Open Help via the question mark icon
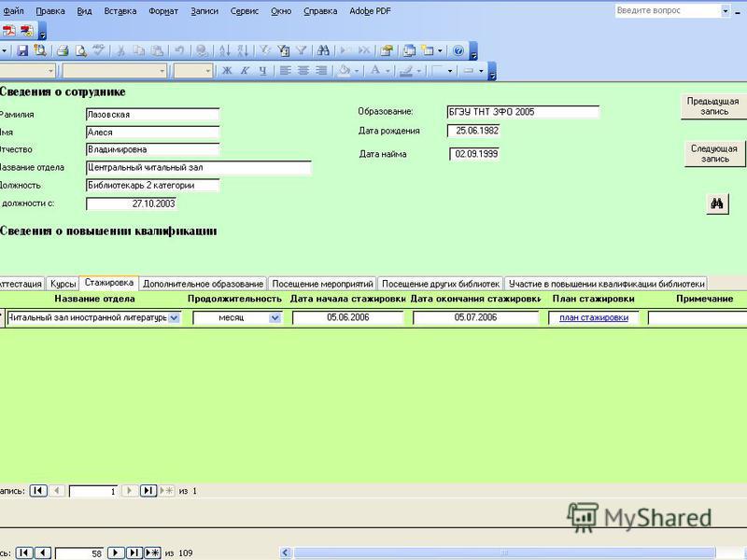 point(458,50)
